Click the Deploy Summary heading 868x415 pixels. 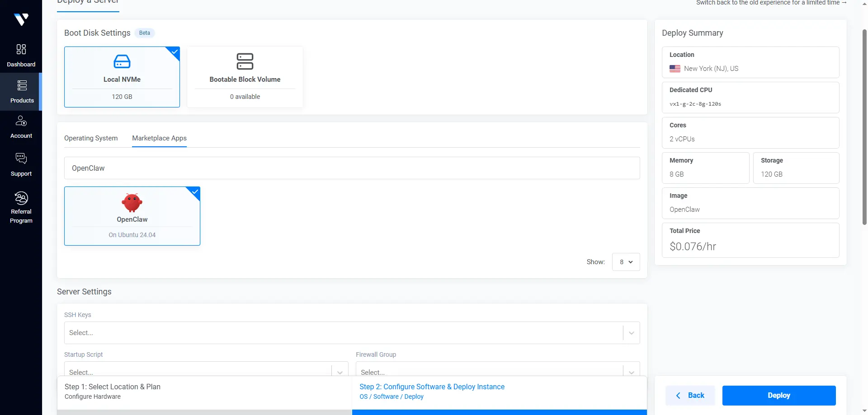pos(693,33)
